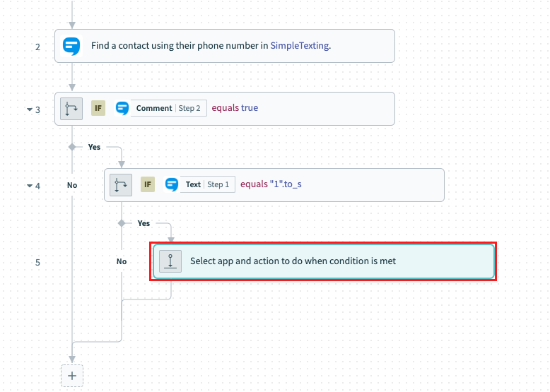Click step number 2 label

tap(37, 47)
